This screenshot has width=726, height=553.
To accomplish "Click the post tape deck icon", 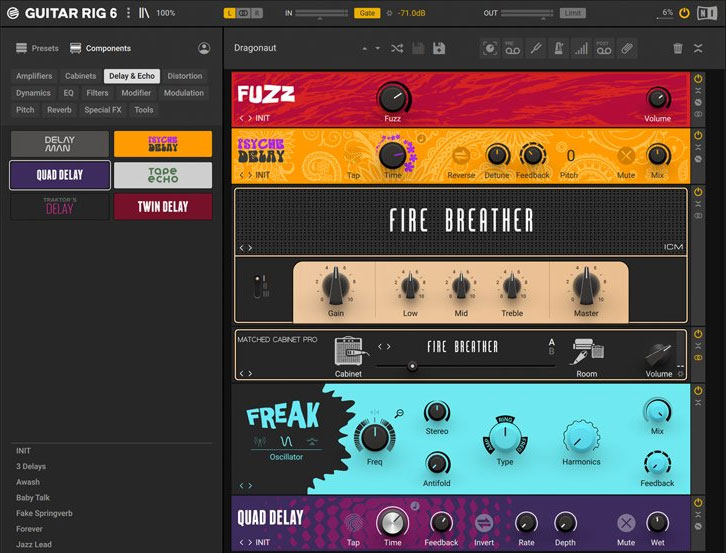I will click(604, 48).
